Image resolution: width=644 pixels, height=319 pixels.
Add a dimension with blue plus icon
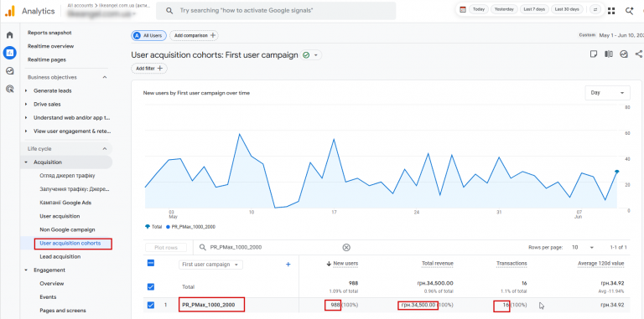tap(288, 265)
